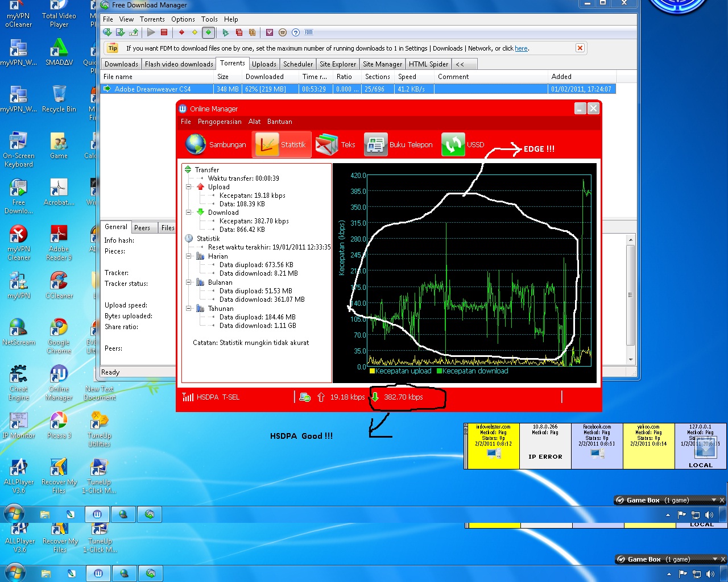
Task: Open the Teks messages section
Action: [336, 144]
